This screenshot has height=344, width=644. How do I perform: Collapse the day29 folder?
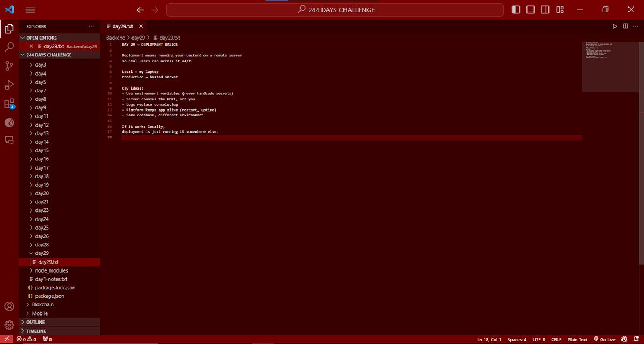pos(60,253)
